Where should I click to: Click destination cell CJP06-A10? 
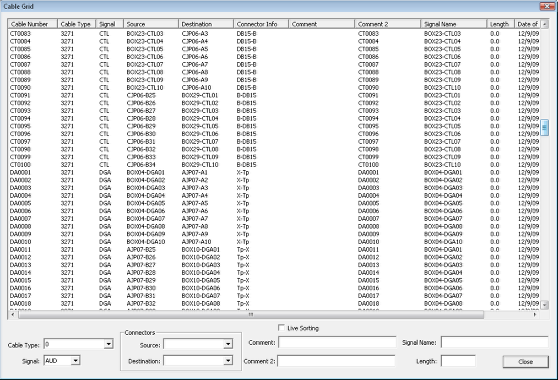click(196, 88)
